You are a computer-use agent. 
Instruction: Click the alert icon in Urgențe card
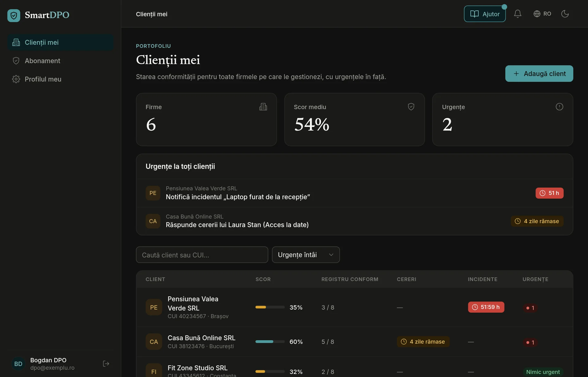click(559, 107)
